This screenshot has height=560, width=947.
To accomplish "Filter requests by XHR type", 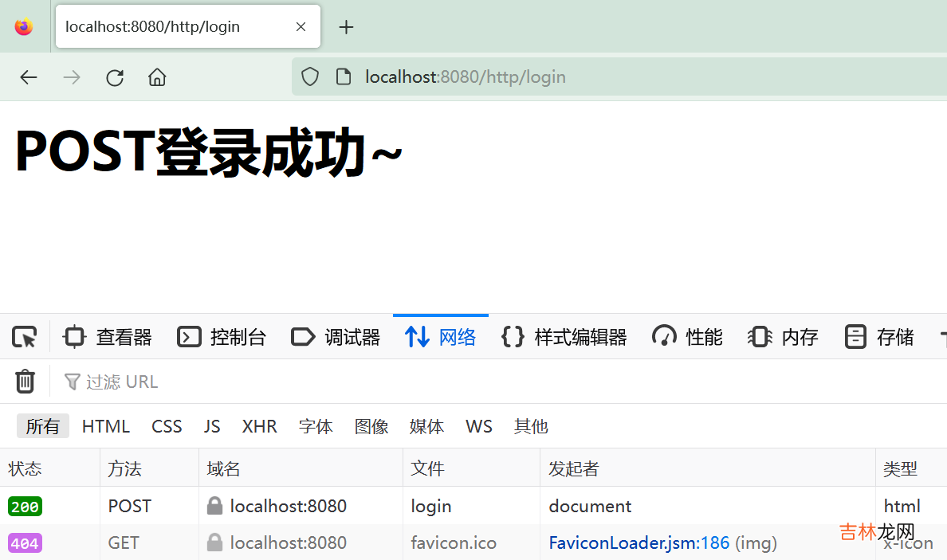I will coord(259,427).
